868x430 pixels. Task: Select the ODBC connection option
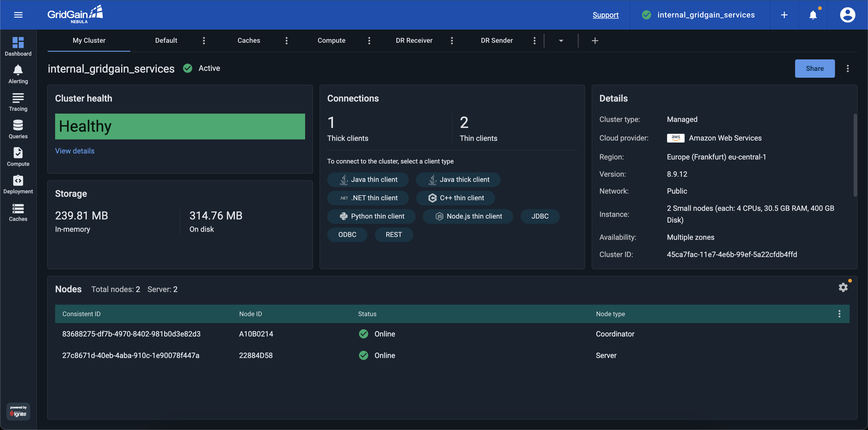pyautogui.click(x=347, y=235)
